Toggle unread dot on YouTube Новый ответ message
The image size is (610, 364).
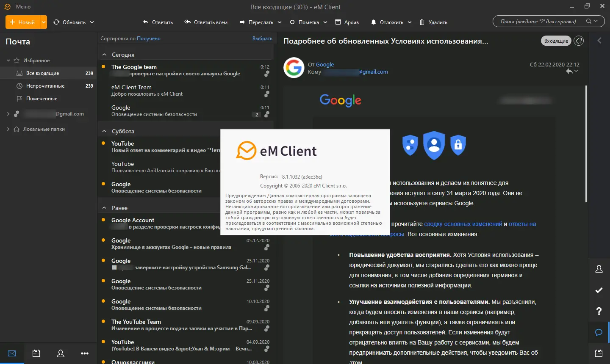(103, 143)
